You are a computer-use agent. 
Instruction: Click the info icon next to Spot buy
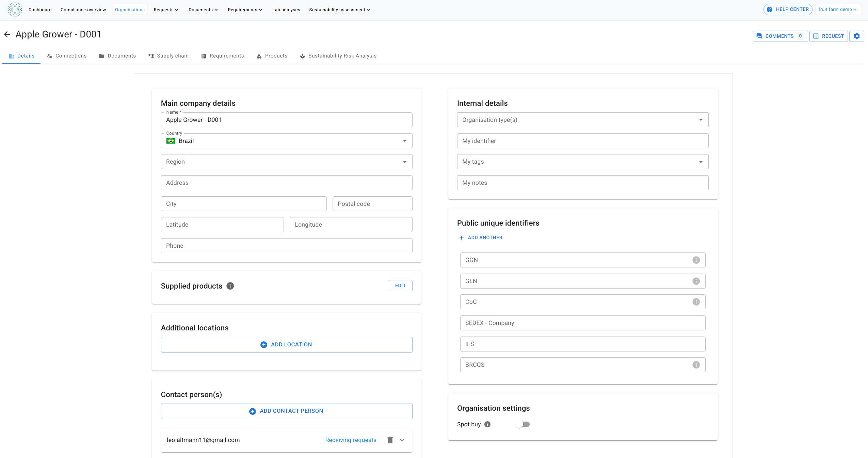pyautogui.click(x=487, y=424)
